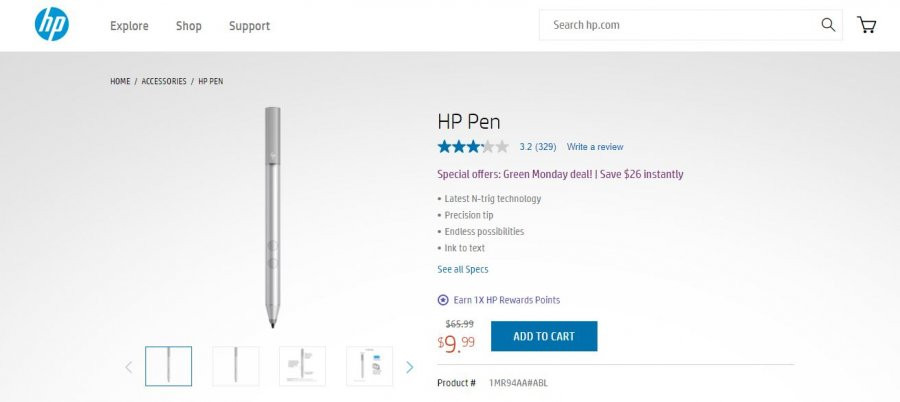
Task: Open the Explore menu
Action: pos(129,26)
